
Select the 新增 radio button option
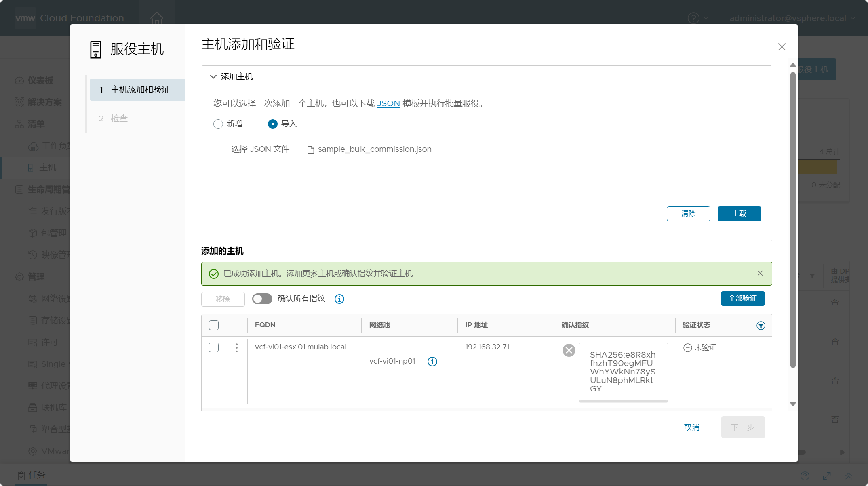(x=217, y=124)
